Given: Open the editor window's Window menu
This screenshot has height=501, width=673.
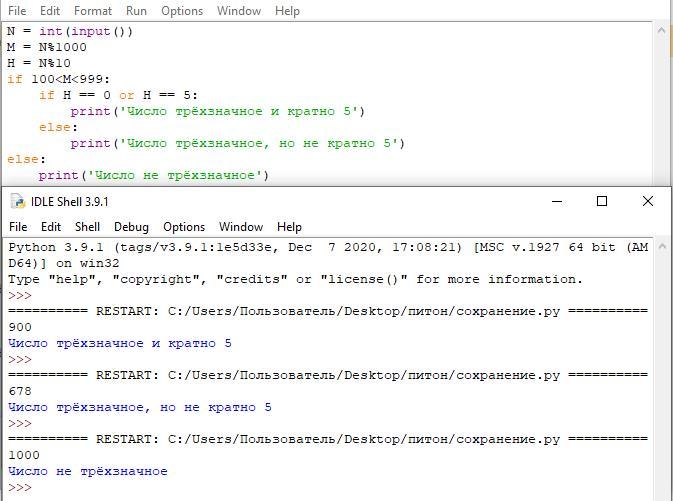Looking at the screenshot, I should (x=239, y=11).
